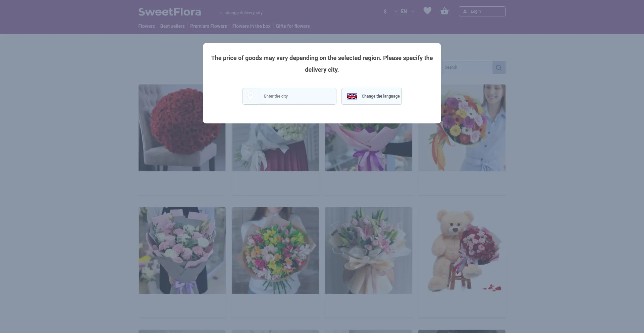Click the Change the language button
This screenshot has width=644, height=333.
coord(372,96)
